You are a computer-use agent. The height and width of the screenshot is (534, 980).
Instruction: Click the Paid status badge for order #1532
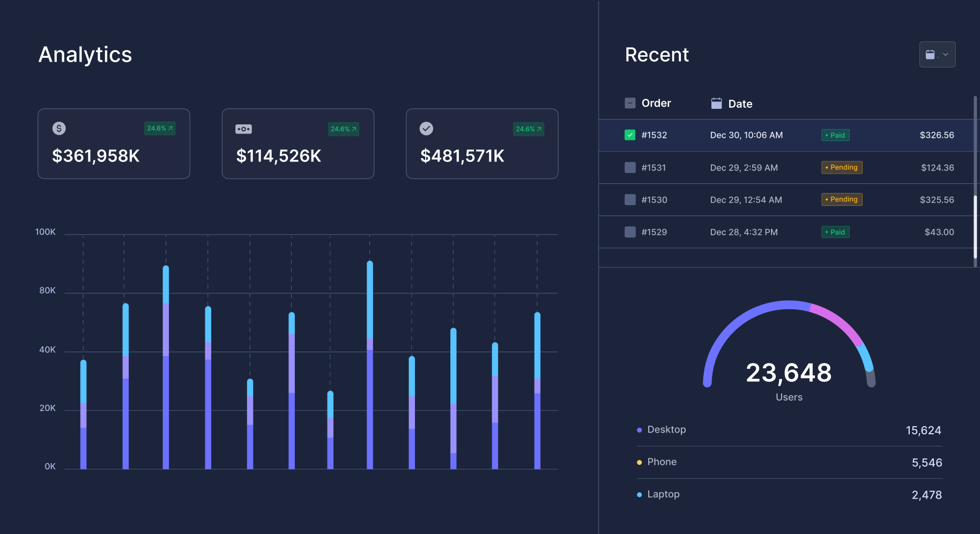click(x=835, y=135)
